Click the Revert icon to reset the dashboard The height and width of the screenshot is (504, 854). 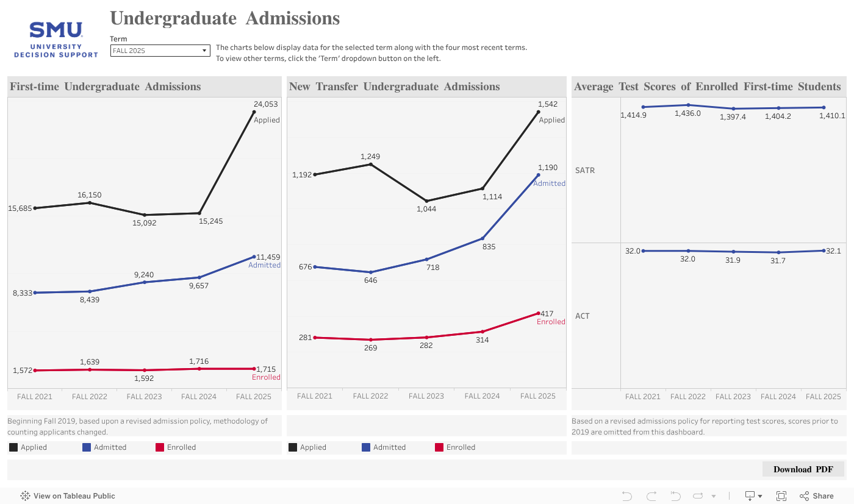675,495
